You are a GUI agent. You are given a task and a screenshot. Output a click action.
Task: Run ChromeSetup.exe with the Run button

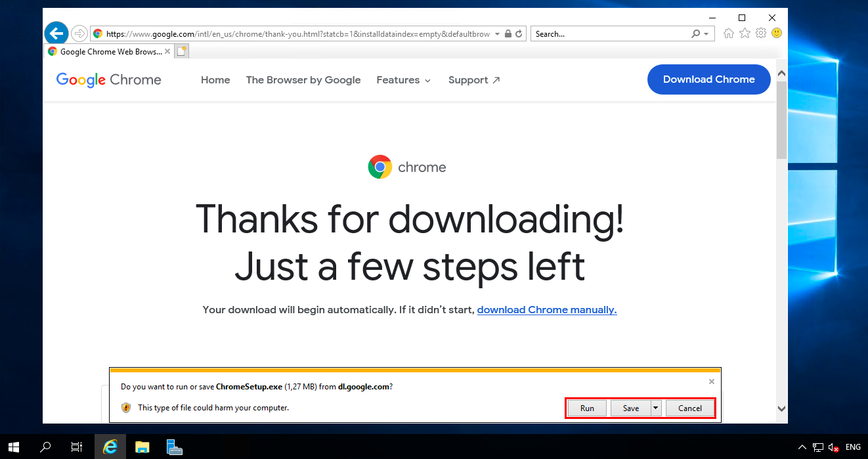[x=587, y=408]
